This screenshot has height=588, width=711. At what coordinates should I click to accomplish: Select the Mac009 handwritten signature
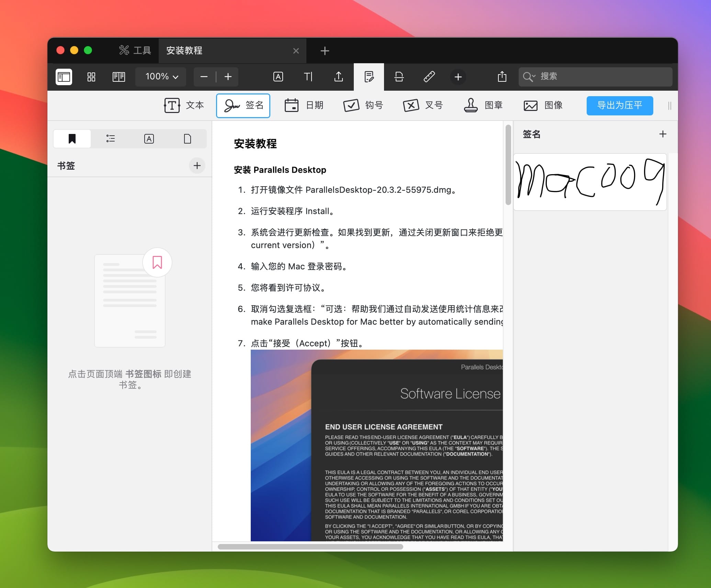tap(590, 182)
